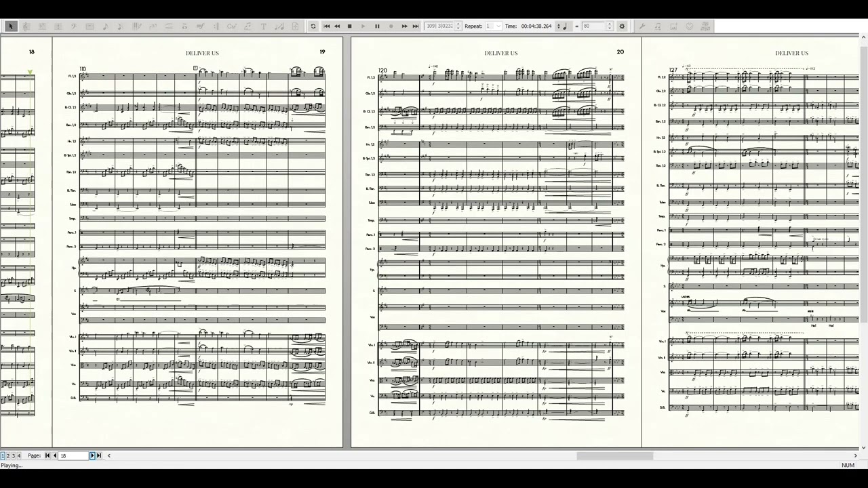This screenshot has width=868, height=488.
Task: Adjust the tempo spinner arrows
Action: point(610,26)
